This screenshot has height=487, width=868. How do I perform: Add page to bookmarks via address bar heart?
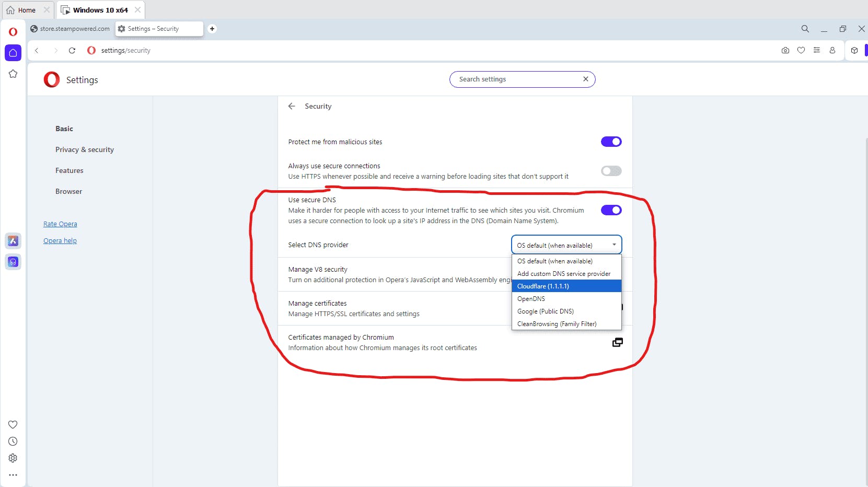[801, 51]
